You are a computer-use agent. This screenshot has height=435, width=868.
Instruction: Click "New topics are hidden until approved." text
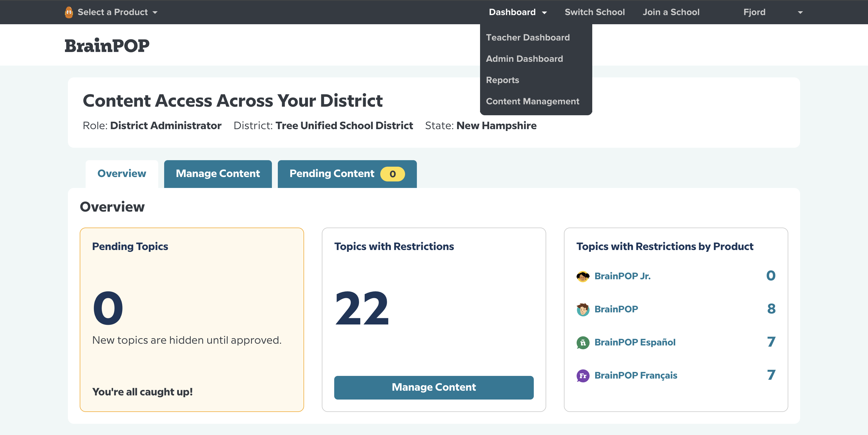tap(187, 340)
